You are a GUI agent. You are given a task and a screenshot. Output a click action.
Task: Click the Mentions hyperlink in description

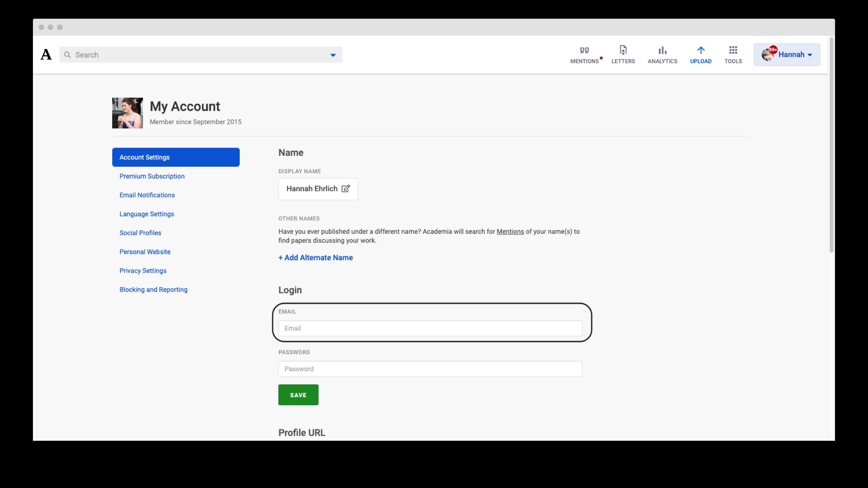(x=510, y=231)
